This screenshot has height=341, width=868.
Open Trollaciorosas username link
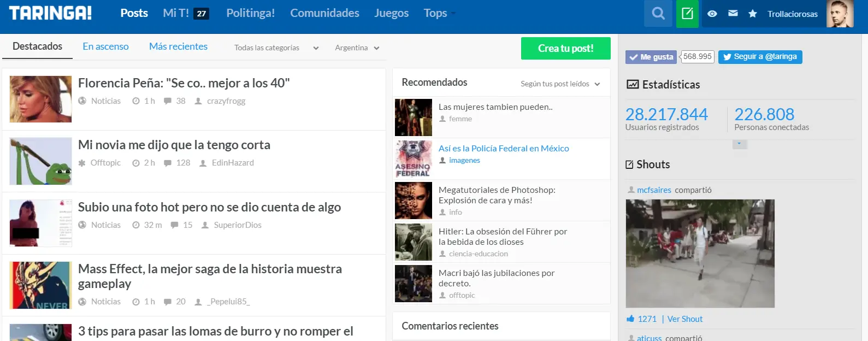792,14
